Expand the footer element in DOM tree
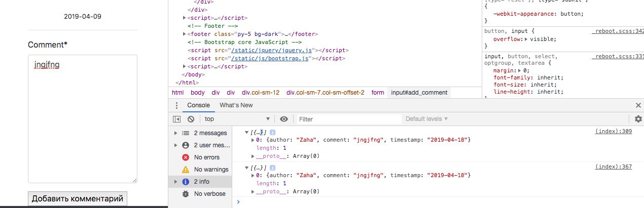Screen dimensions: 644x208 185,34
